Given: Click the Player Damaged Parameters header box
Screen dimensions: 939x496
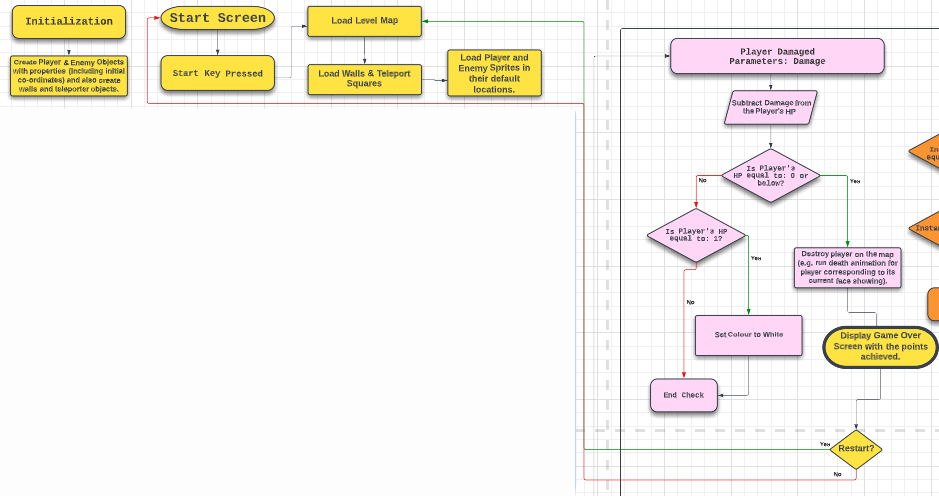Looking at the screenshot, I should (x=777, y=56).
